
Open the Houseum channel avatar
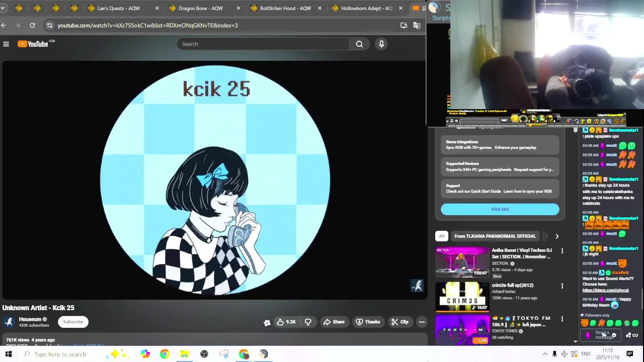tap(9, 322)
